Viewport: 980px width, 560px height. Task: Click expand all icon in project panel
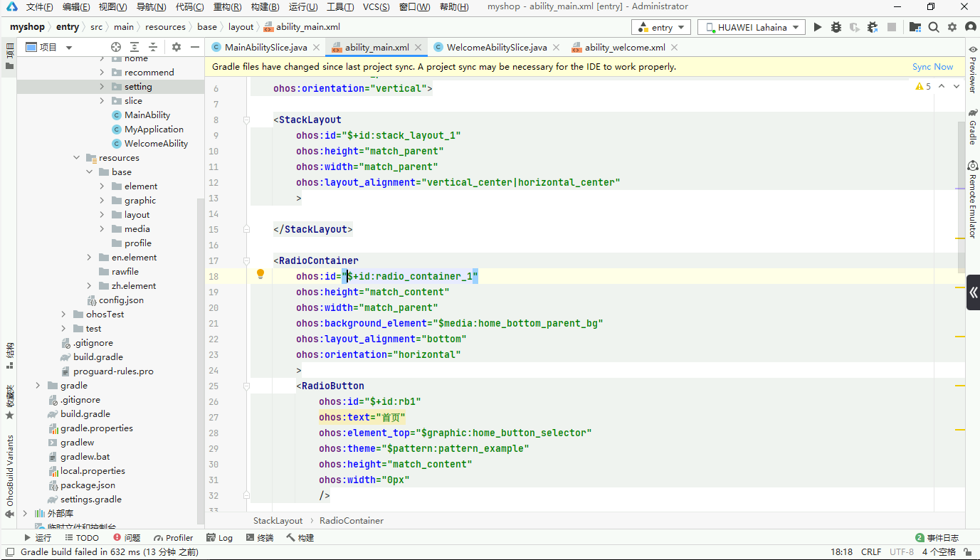(x=135, y=47)
